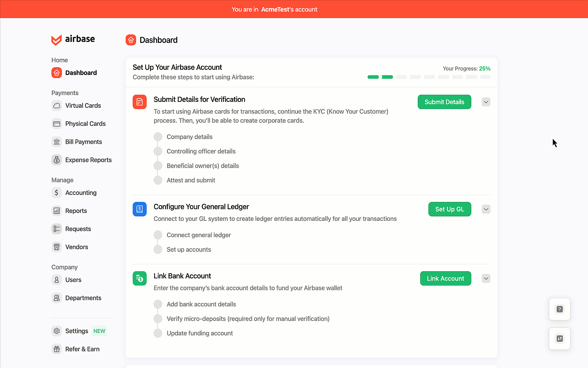Click the Bill Payments bank icon

pos(57,142)
